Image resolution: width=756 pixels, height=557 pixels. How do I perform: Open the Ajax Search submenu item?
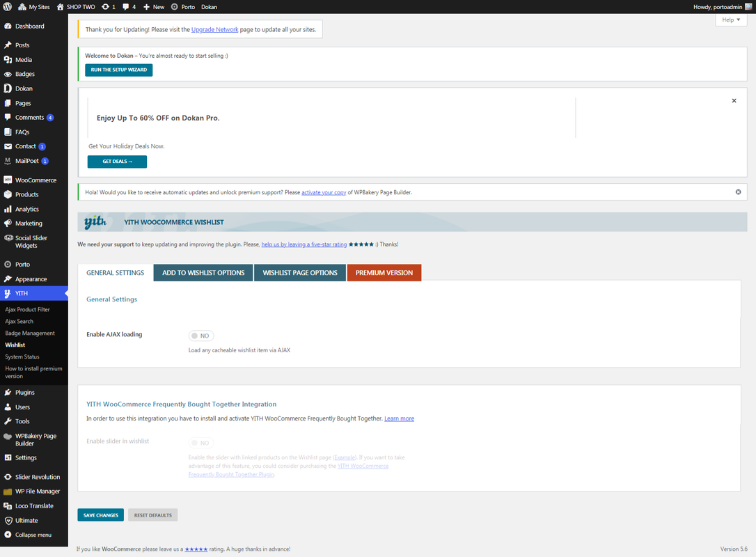coord(19,321)
